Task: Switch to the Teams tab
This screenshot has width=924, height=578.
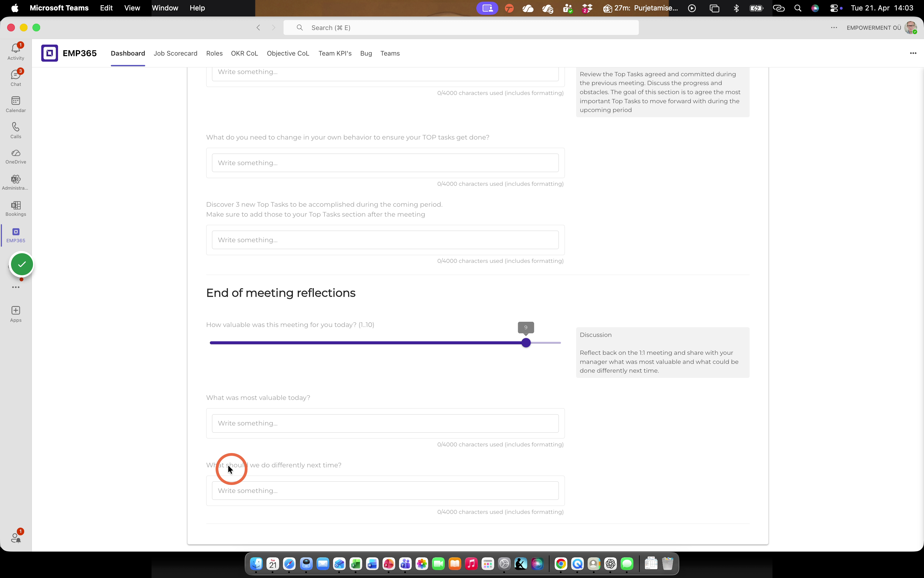Action: click(x=390, y=53)
